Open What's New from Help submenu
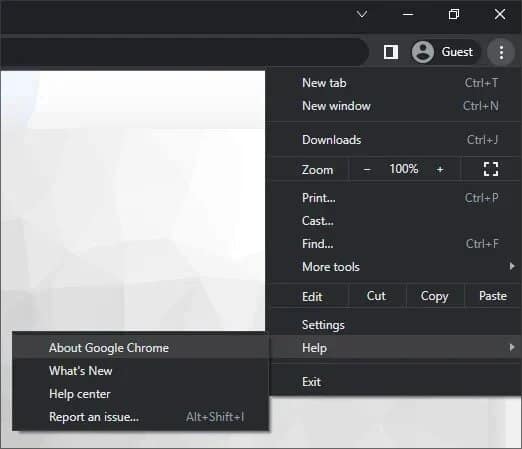This screenshot has width=522, height=449. 140,371
